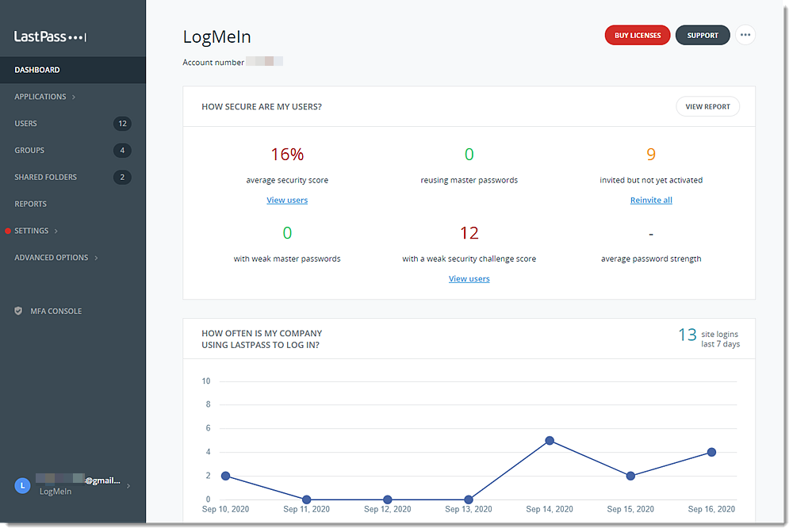793x532 pixels.
Task: Click the red notification dot beside Settings
Action: pyautogui.click(x=8, y=231)
